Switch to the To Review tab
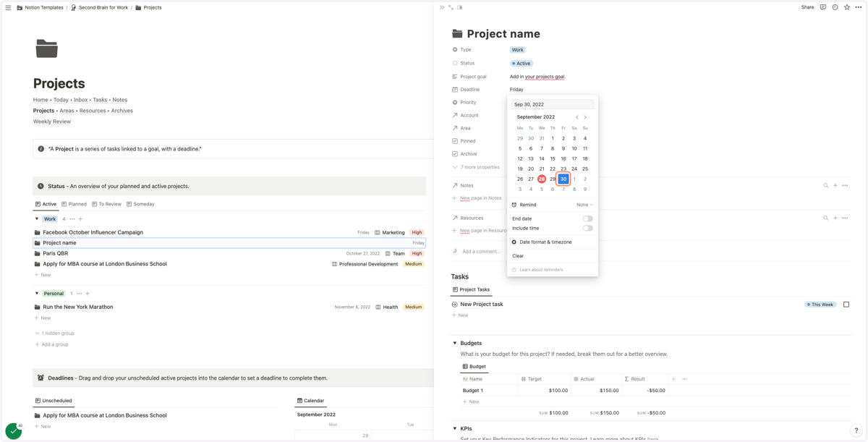 click(107, 204)
